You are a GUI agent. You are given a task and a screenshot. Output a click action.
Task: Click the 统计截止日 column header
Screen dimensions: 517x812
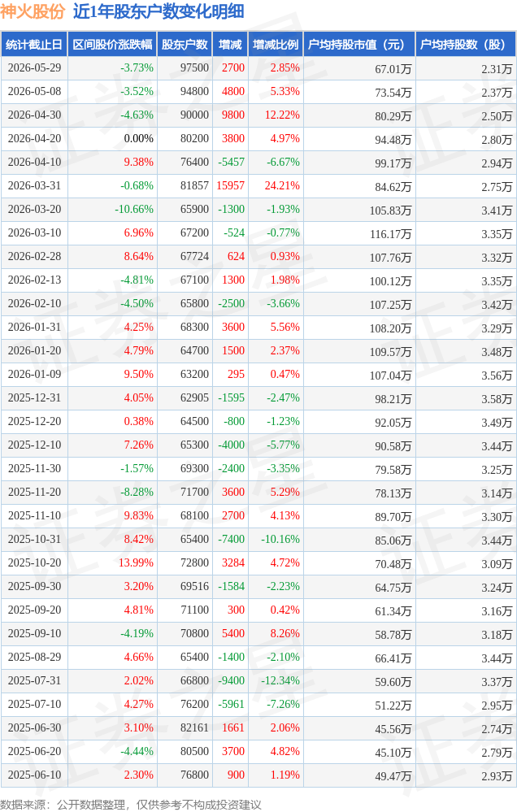point(34,45)
